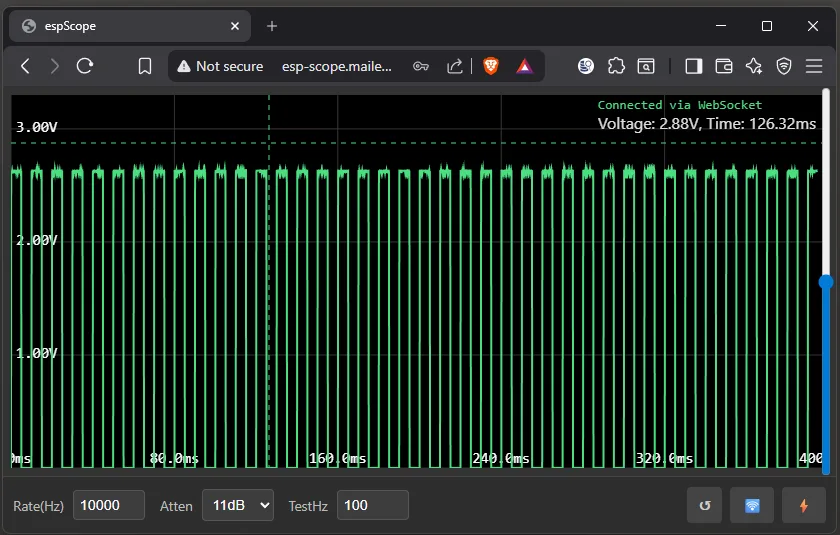Open a new browser tab

(x=272, y=26)
